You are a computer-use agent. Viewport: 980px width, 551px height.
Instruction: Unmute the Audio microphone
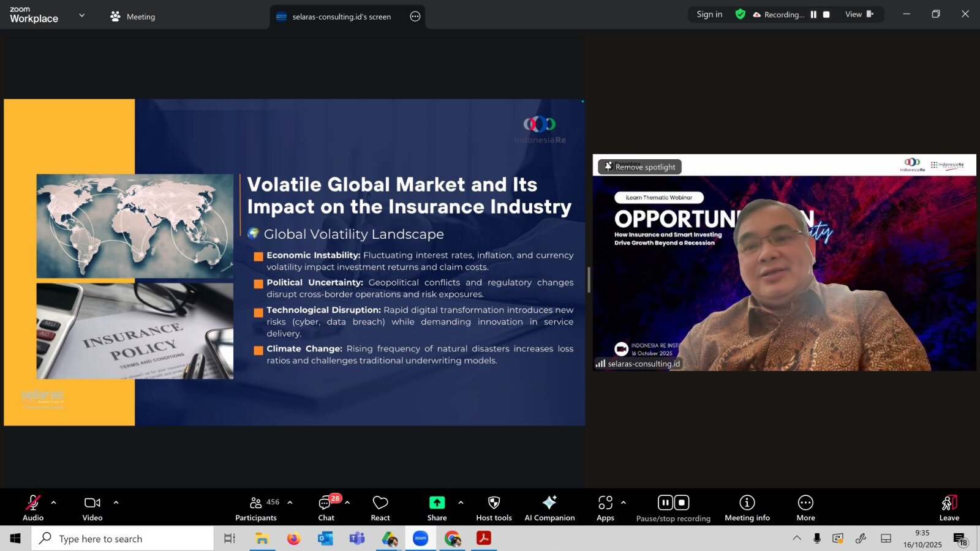pyautogui.click(x=33, y=508)
